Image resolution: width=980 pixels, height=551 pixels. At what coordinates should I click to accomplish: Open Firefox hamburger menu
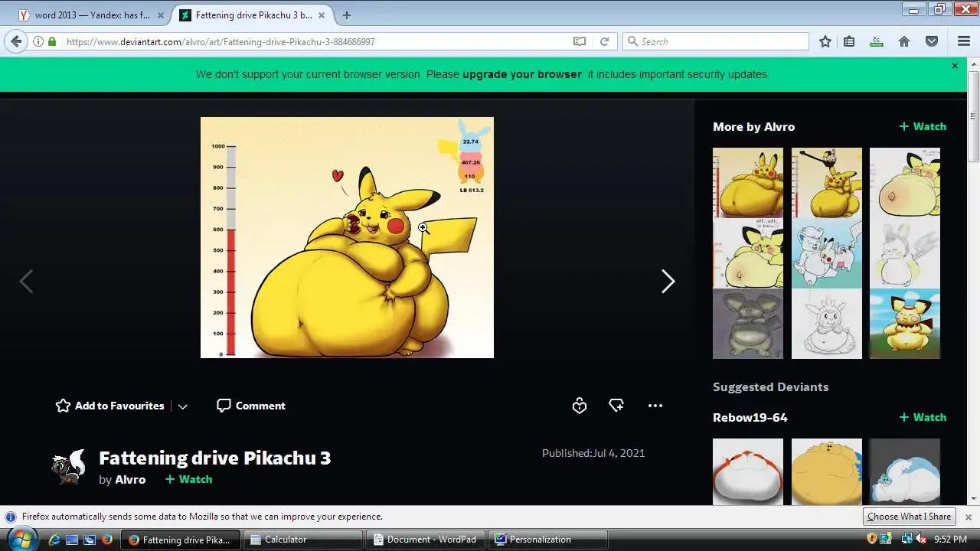(x=964, y=41)
